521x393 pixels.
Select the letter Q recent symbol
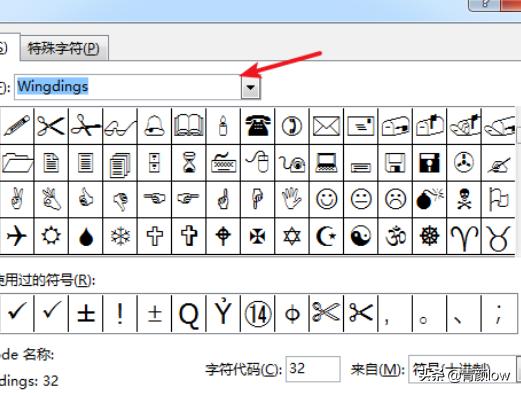(x=189, y=314)
